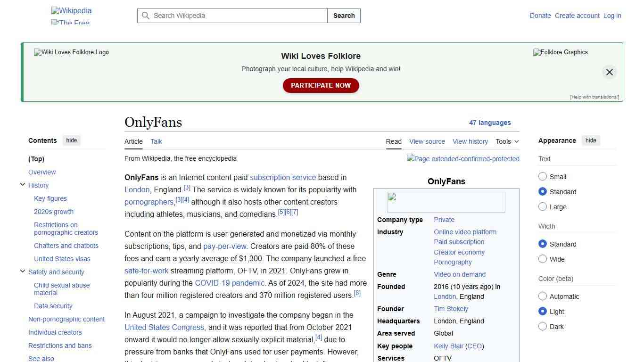Collapse the History section in Contents
This screenshot has width=644, height=362.
click(23, 184)
